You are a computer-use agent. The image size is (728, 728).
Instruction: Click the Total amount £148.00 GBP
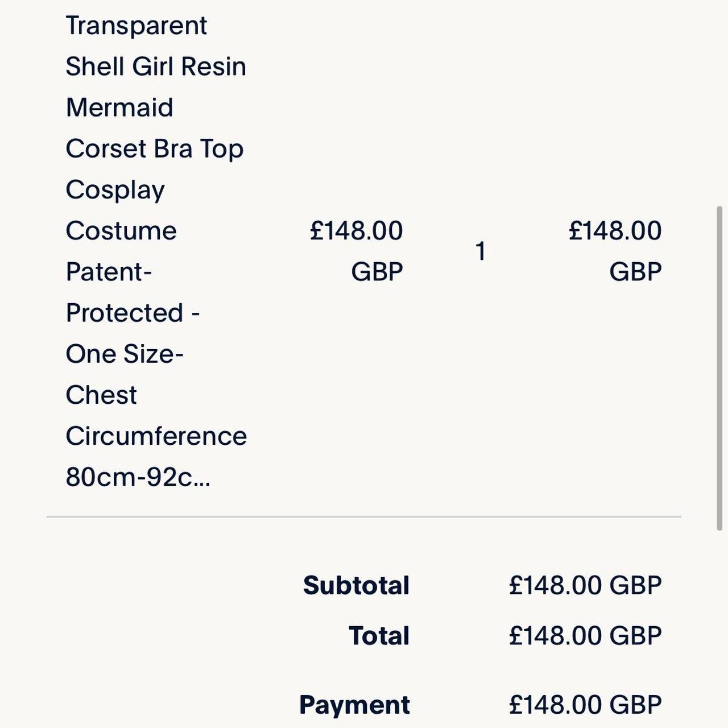pos(585,636)
